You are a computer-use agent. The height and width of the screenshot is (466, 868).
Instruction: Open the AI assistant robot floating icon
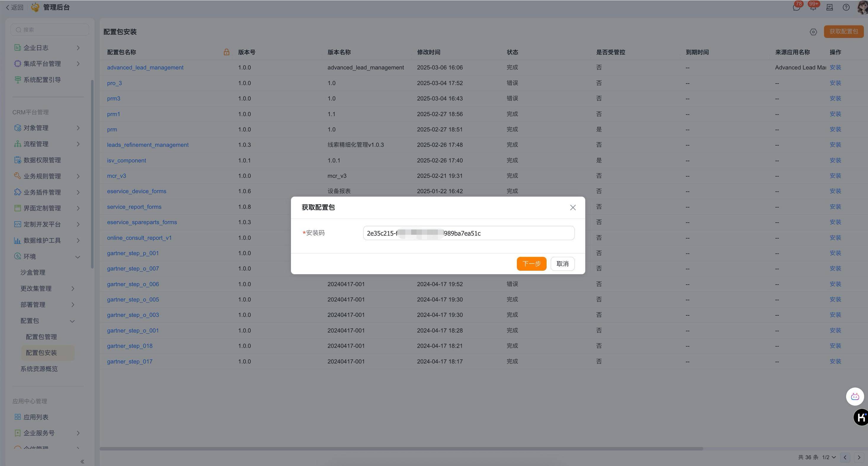coord(855,397)
